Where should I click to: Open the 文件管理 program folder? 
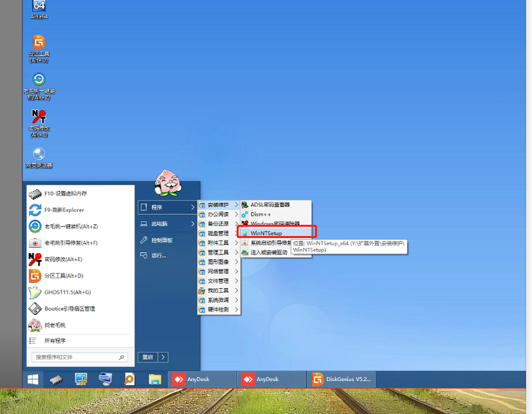click(219, 281)
